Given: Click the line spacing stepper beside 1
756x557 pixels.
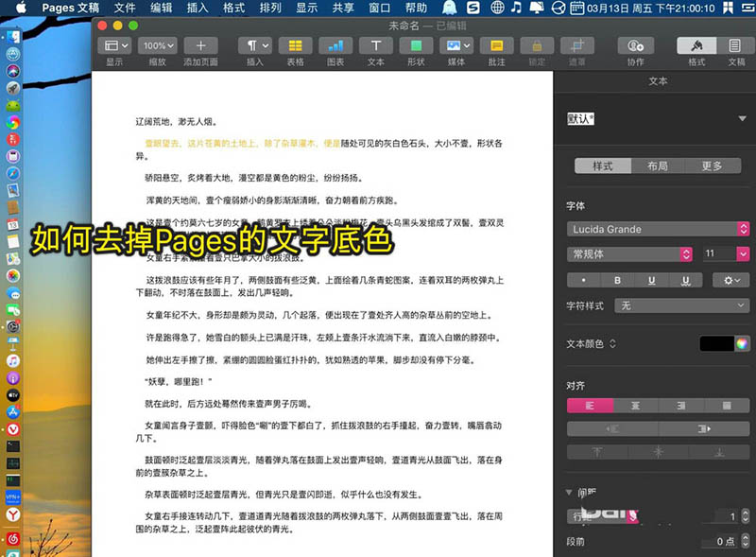Looking at the screenshot, I should pos(745,516).
